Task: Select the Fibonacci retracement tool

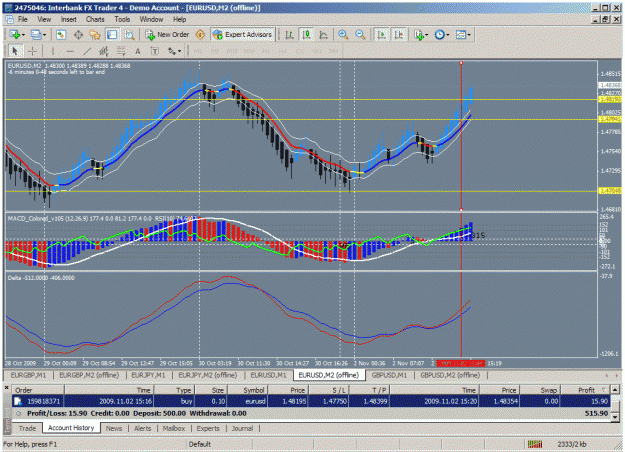Action: [x=121, y=51]
